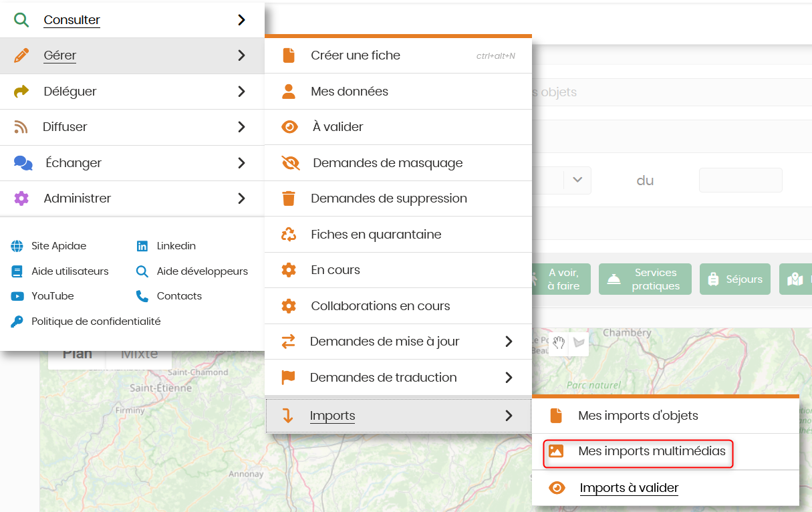Click the Mes données person icon
This screenshot has height=512, width=812.
click(x=289, y=92)
